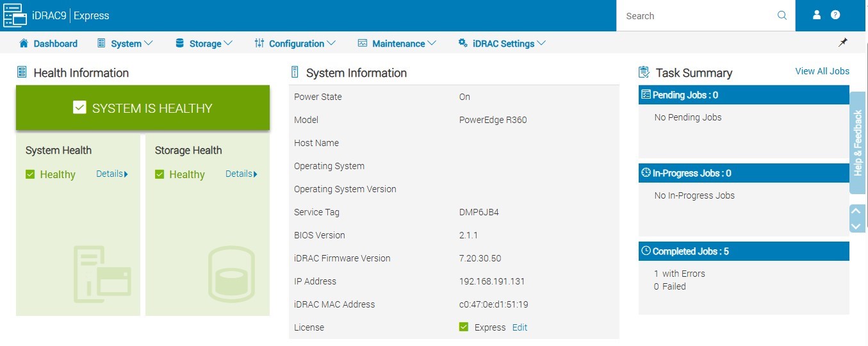The height and width of the screenshot is (346, 868).
Task: Click the large server graphic in System Health
Action: point(102,274)
